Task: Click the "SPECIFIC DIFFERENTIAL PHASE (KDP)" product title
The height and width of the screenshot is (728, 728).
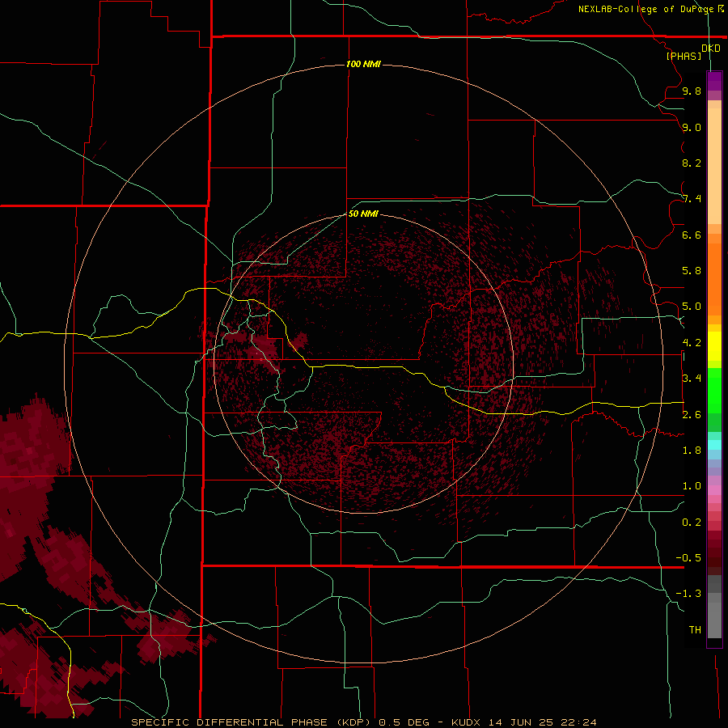Action: pyautogui.click(x=251, y=722)
